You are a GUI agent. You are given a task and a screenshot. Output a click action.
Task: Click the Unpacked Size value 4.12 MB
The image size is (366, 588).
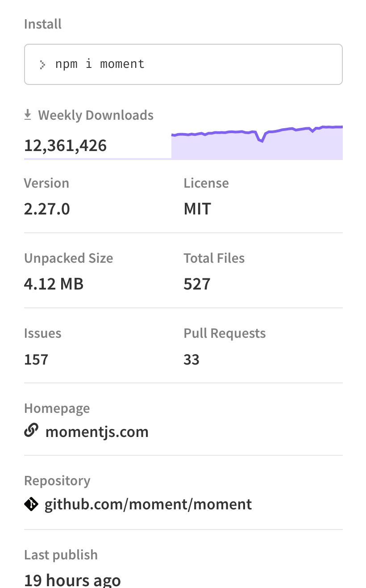point(53,283)
